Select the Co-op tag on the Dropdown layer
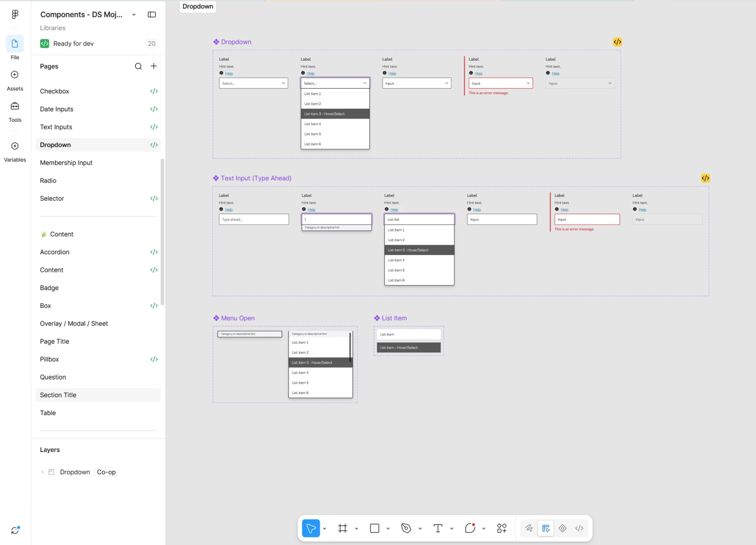The width and height of the screenshot is (756, 545). point(106,472)
